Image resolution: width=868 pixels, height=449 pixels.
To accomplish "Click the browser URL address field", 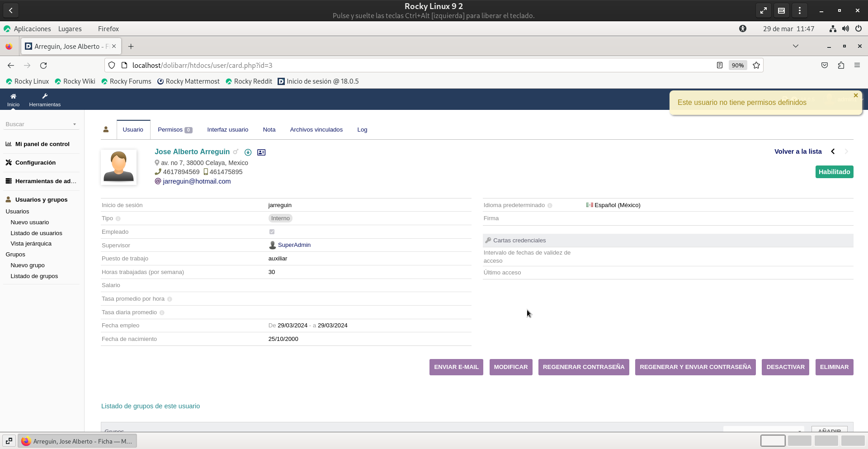I will tap(407, 66).
